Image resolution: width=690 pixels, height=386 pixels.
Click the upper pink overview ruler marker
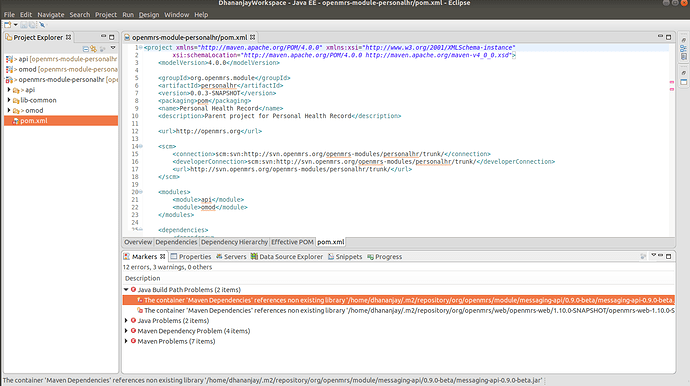(x=672, y=82)
